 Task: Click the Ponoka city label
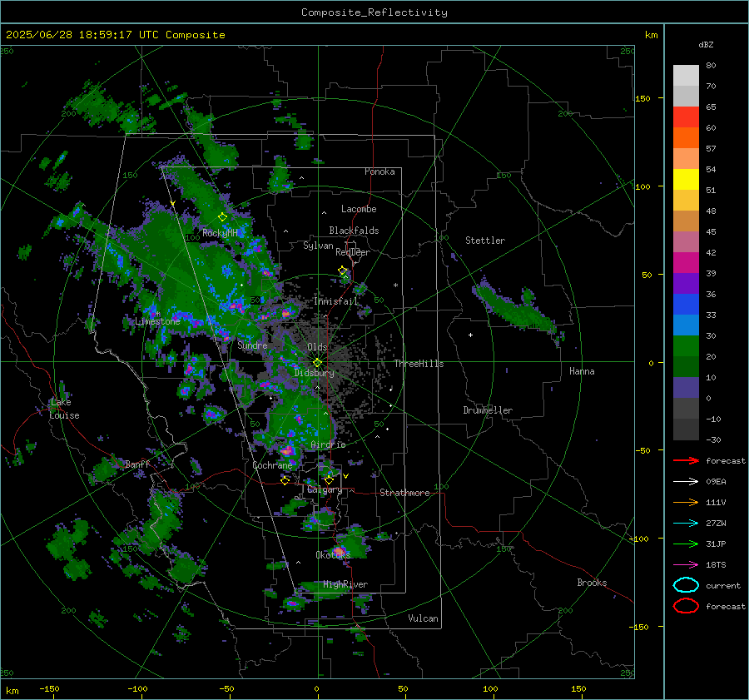pos(379,171)
